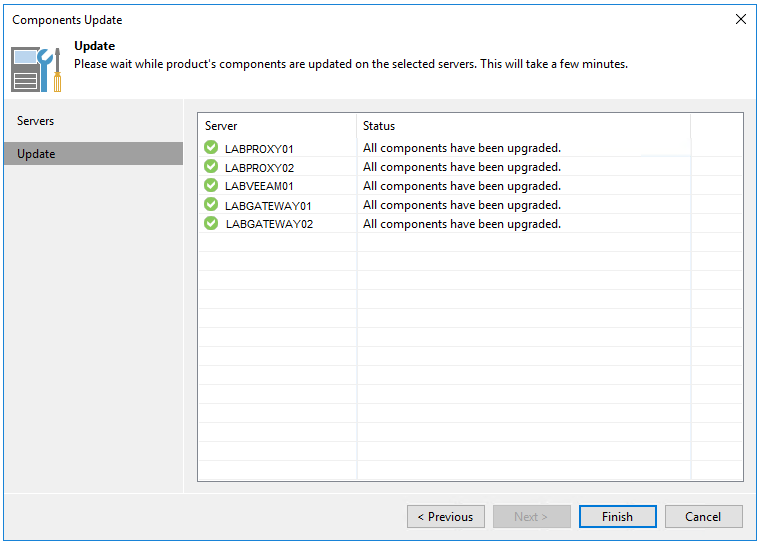The image size is (761, 546).
Task: Highlight the LABPROXY02 server row name
Action: click(259, 168)
